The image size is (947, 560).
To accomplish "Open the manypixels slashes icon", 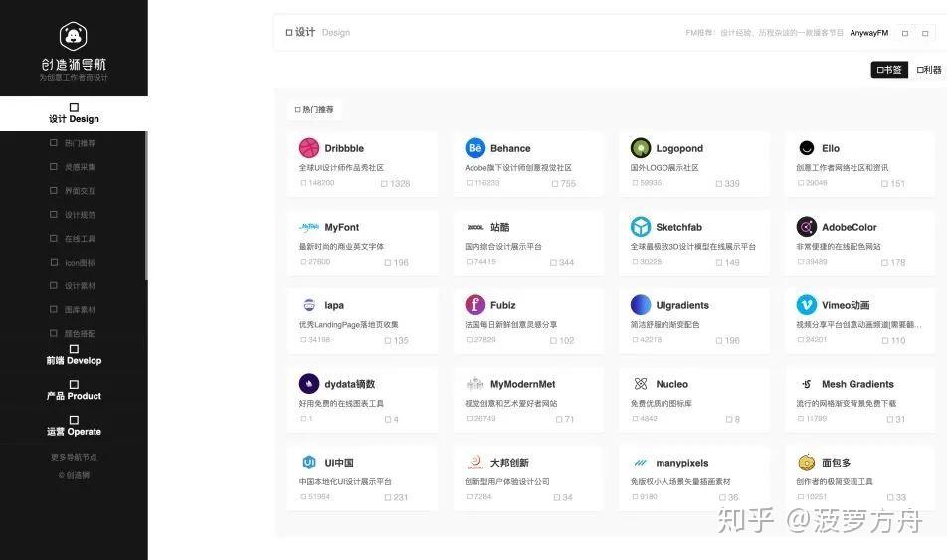I will 641,463.
